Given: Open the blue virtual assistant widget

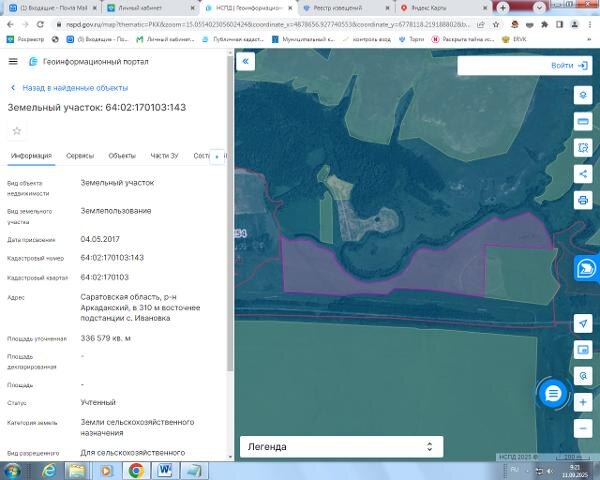Looking at the screenshot, I should click(x=586, y=268).
